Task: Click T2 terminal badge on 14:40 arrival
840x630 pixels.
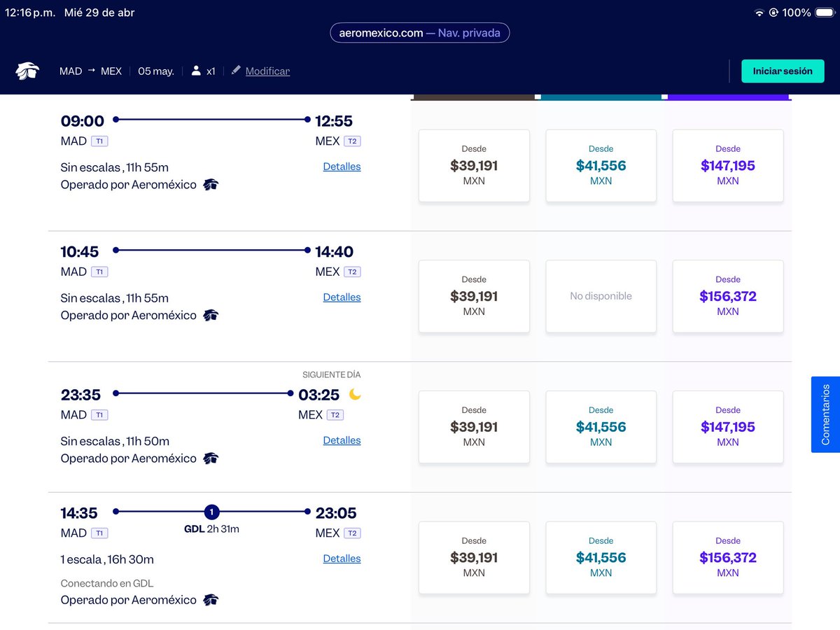Action: 353,272
